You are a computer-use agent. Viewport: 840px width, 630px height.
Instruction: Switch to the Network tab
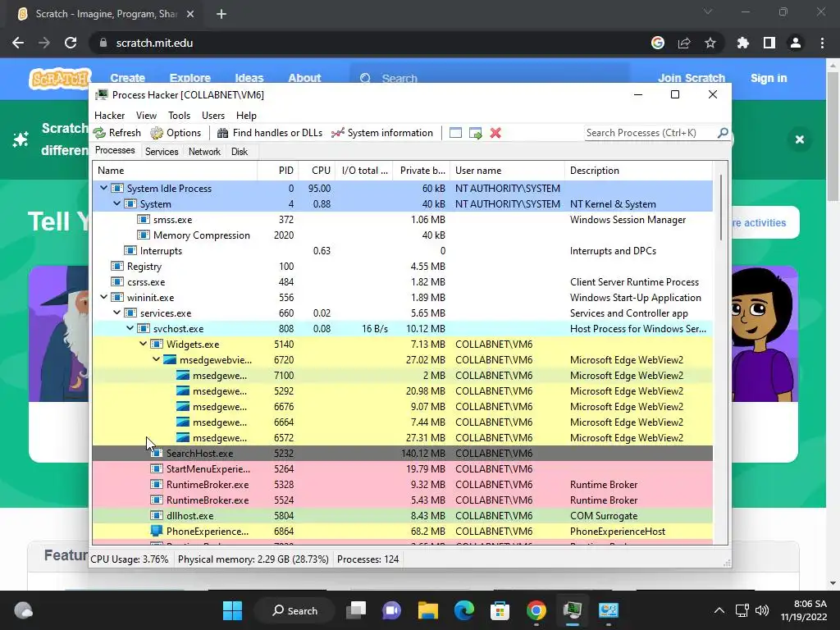[x=204, y=152]
